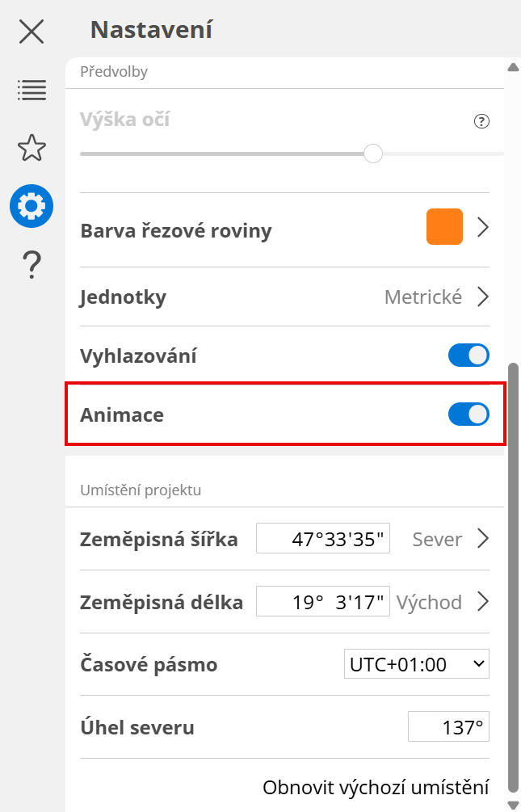
Task: Open help question mark sidebar icon
Action: point(32,264)
